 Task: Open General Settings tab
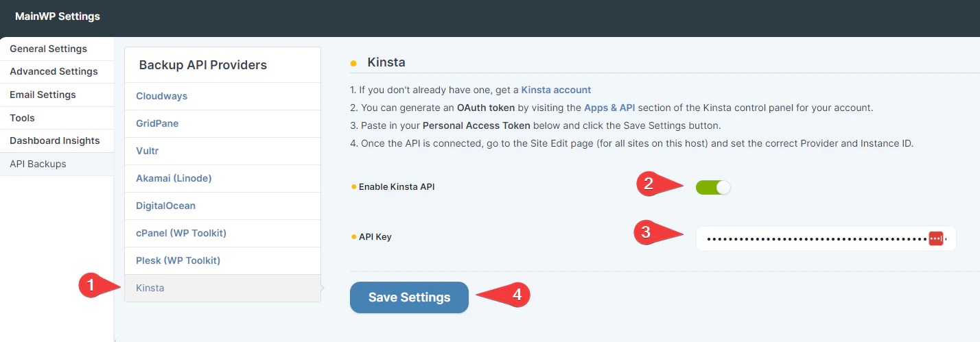(x=56, y=49)
